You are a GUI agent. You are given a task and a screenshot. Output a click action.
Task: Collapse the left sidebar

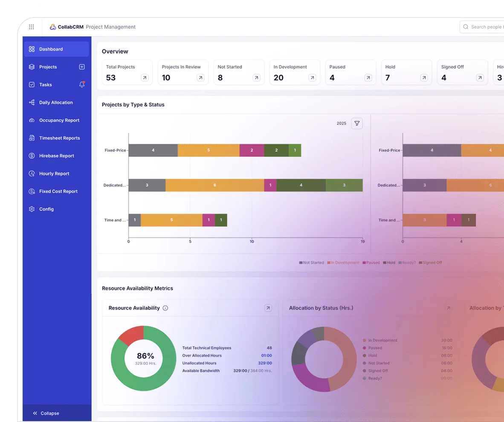pyautogui.click(x=46, y=413)
